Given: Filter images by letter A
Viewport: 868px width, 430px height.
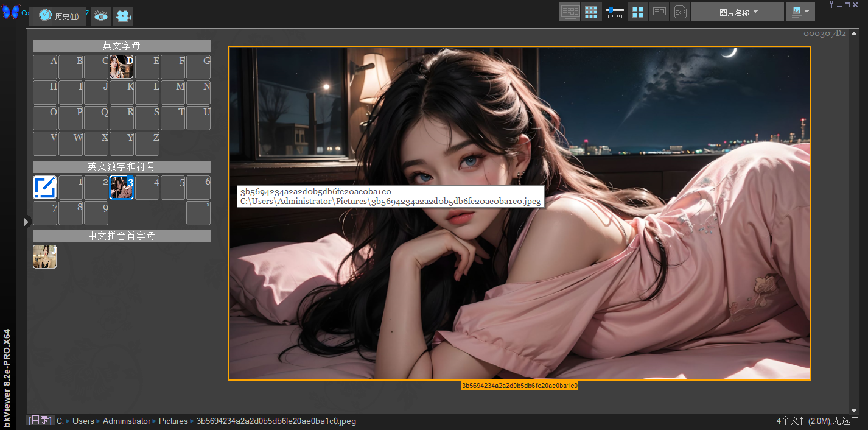Looking at the screenshot, I should click(x=44, y=66).
